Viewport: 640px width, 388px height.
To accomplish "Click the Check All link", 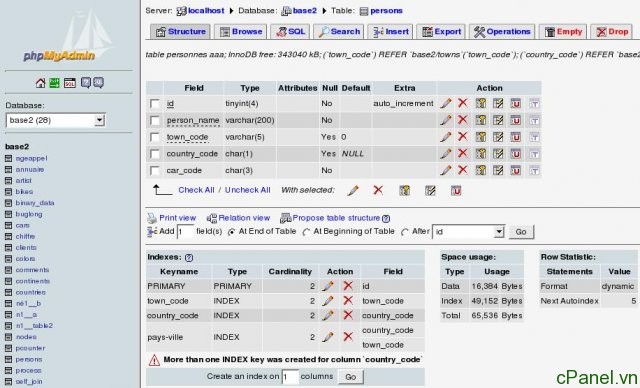I will pyautogui.click(x=196, y=190).
